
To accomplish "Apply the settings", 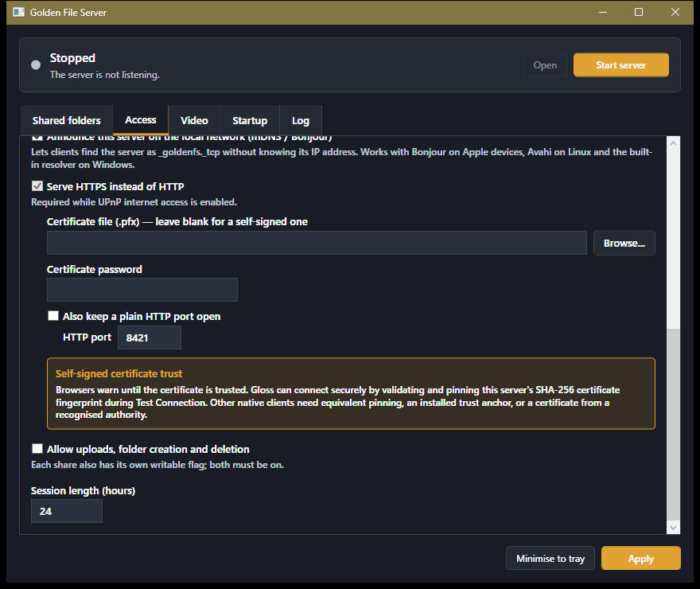I will pos(641,558).
